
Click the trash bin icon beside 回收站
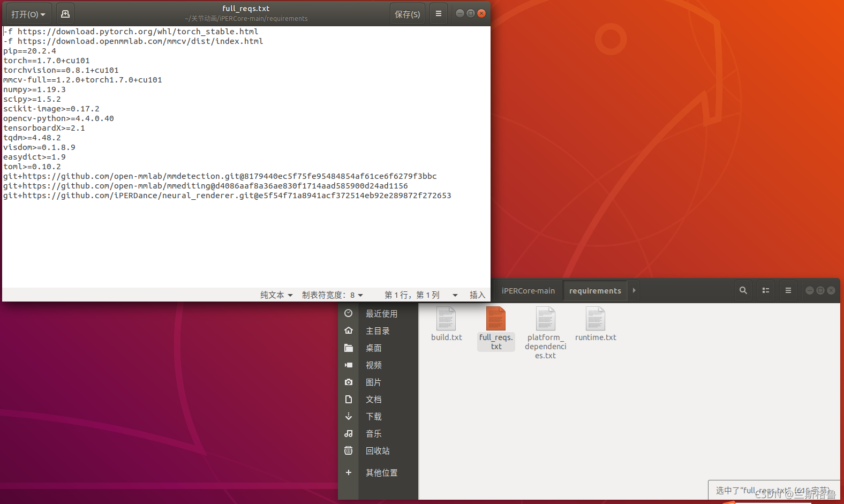pyautogui.click(x=349, y=450)
